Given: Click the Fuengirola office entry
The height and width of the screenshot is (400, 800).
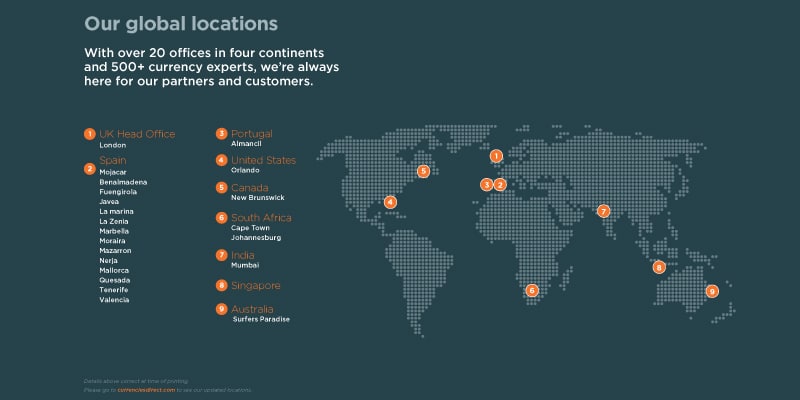Looking at the screenshot, I should (x=118, y=192).
